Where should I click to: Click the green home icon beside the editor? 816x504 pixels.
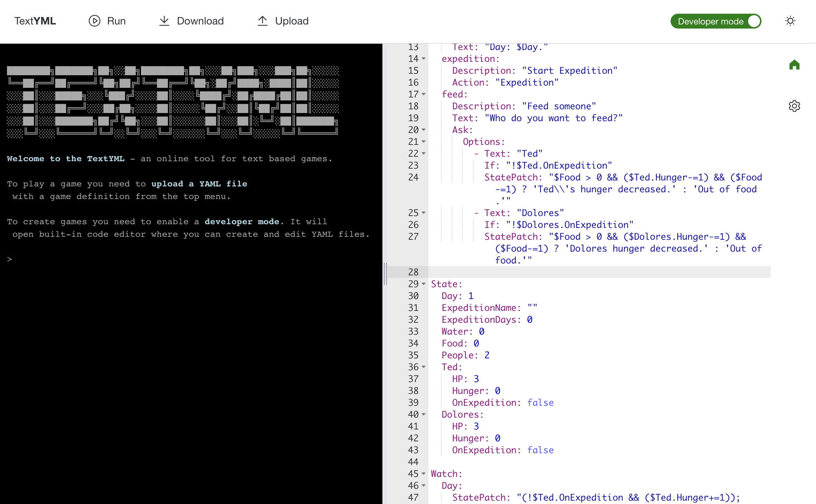click(x=794, y=65)
